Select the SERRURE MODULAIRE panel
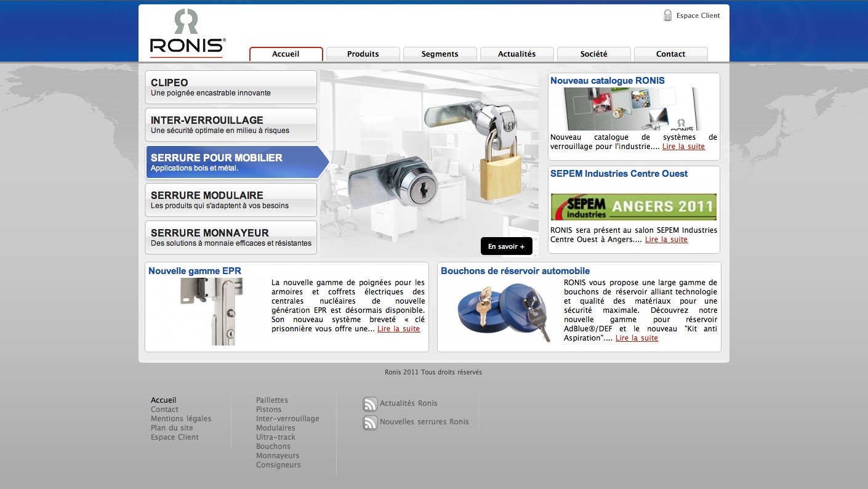The height and width of the screenshot is (489, 868). pos(231,200)
